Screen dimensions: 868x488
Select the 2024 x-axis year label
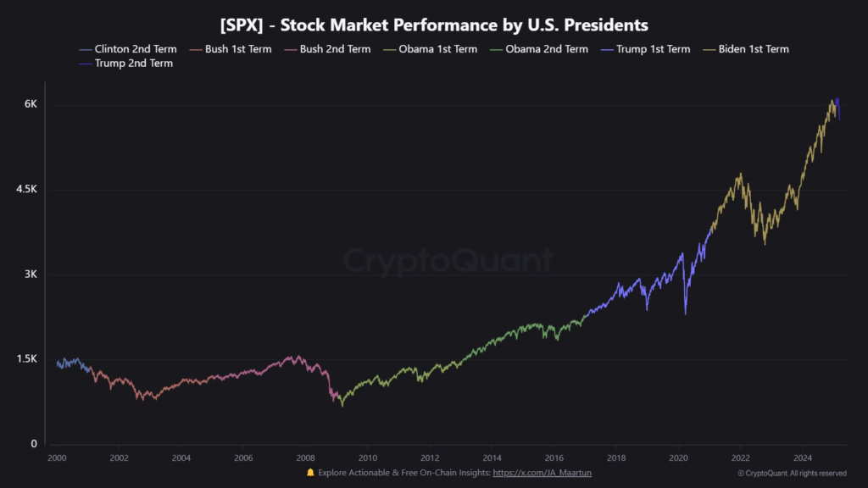[803, 457]
